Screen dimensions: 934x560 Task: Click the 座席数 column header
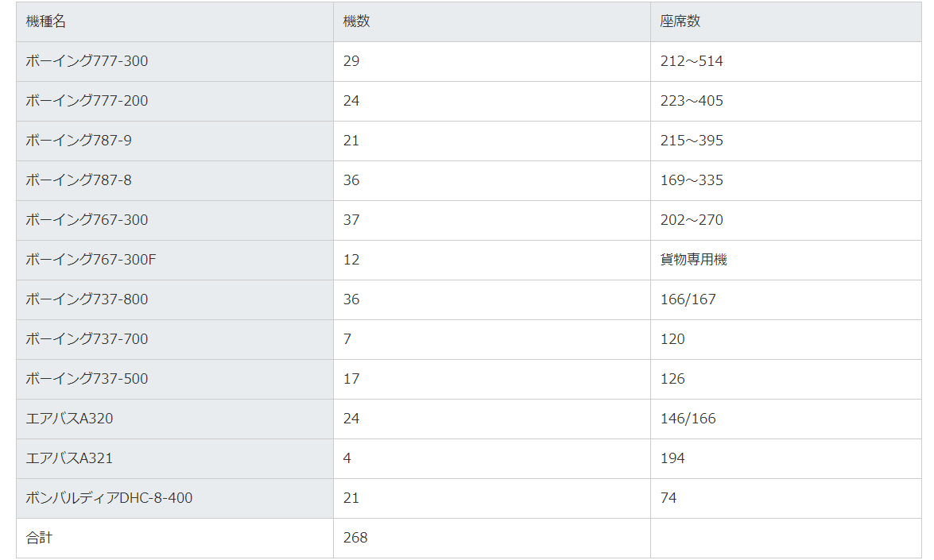click(680, 21)
